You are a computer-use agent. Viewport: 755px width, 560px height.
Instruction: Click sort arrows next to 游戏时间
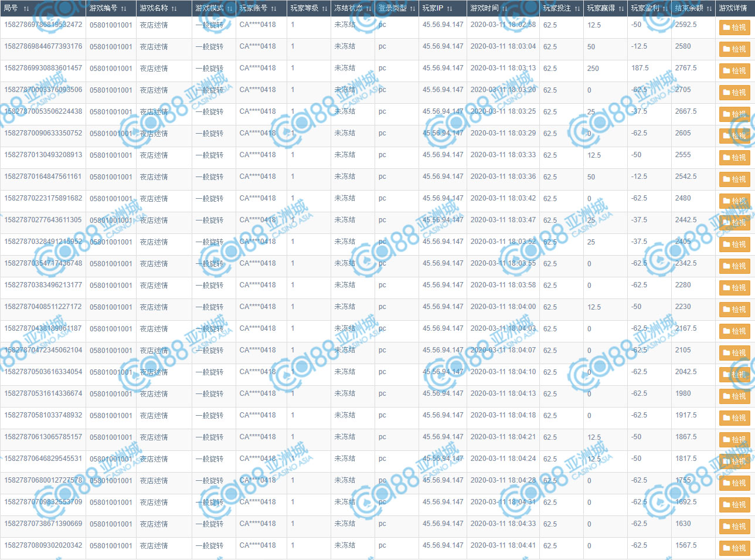point(505,9)
